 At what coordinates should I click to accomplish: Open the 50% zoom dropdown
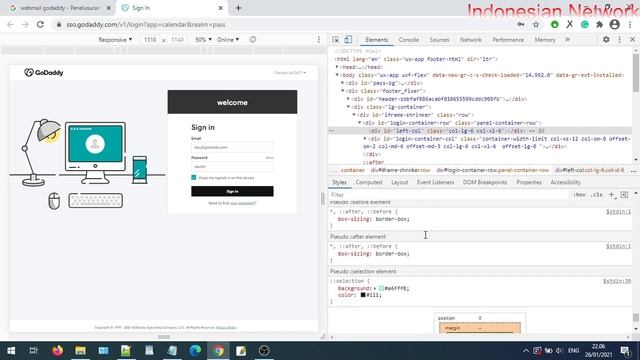tap(203, 40)
